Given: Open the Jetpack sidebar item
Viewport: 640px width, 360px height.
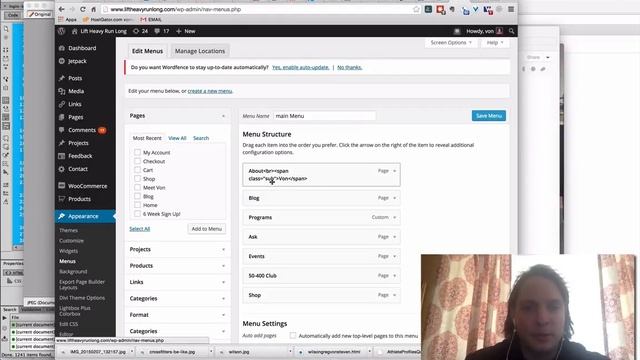Looking at the screenshot, I should point(77,61).
